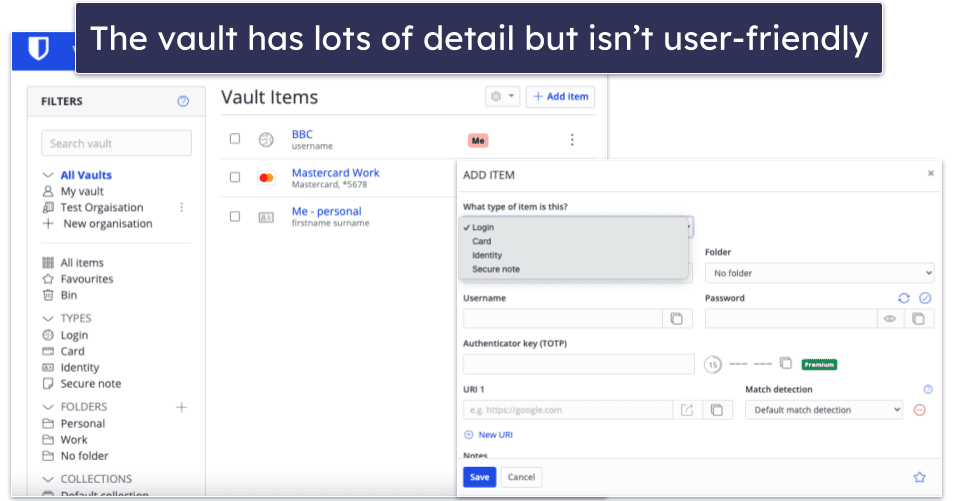Image resolution: width=956 pixels, height=501 pixels.
Task: Copy the Password field value icon
Action: point(919,318)
